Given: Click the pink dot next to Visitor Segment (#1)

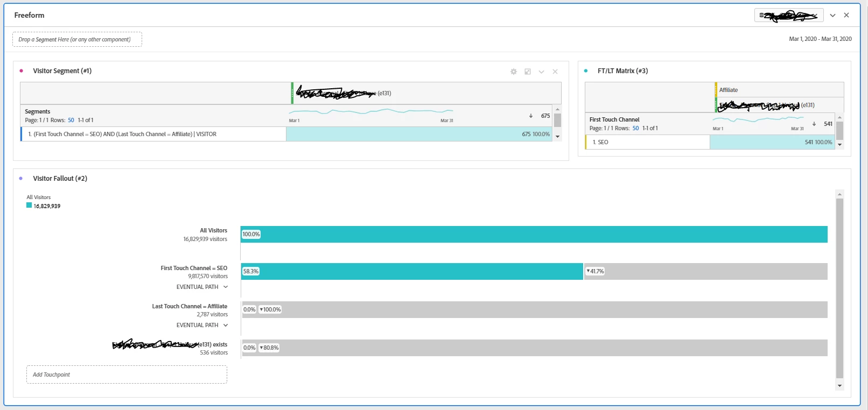Looking at the screenshot, I should pyautogui.click(x=21, y=71).
